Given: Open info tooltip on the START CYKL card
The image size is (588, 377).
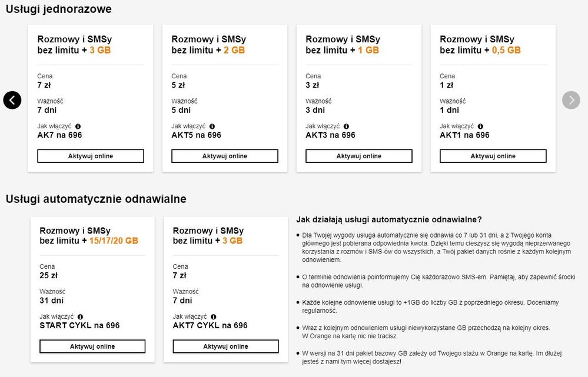Looking at the screenshot, I should tap(79, 316).
